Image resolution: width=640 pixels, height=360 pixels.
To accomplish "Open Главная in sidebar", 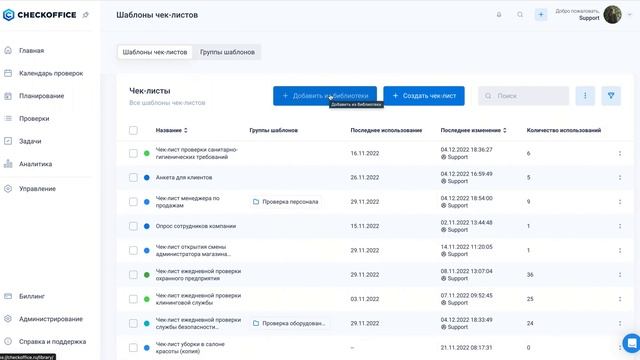I will (31, 51).
